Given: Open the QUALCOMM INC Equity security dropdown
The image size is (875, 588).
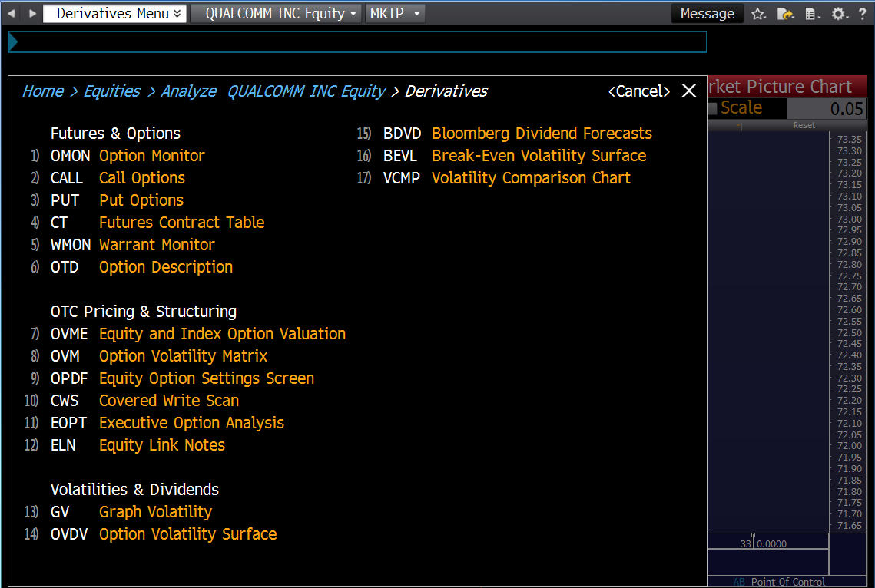Looking at the screenshot, I should [277, 13].
